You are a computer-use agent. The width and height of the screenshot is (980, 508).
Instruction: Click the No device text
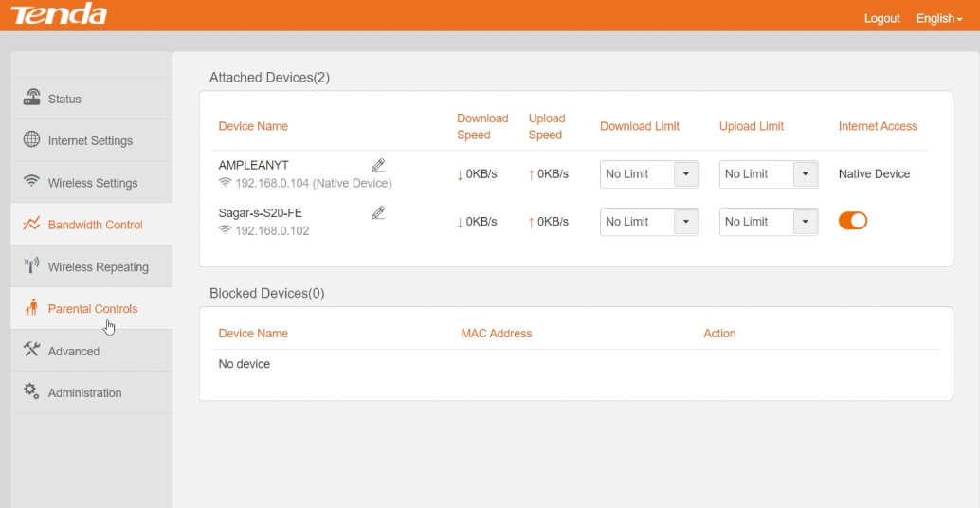[245, 364]
